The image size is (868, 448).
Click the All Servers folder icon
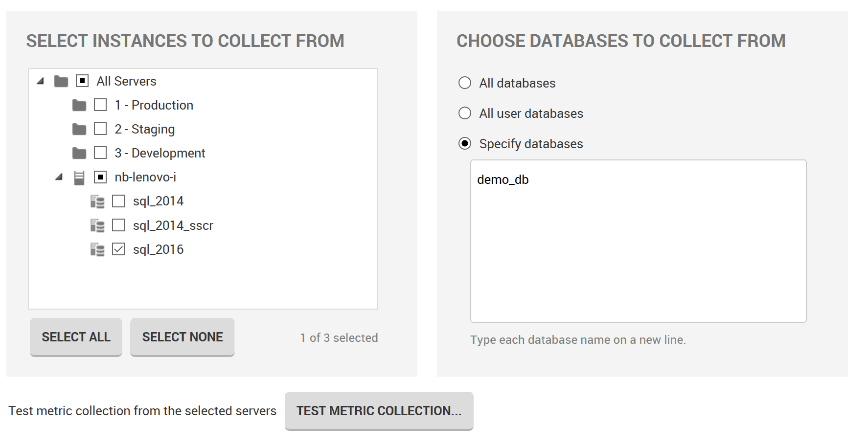pyautogui.click(x=61, y=81)
